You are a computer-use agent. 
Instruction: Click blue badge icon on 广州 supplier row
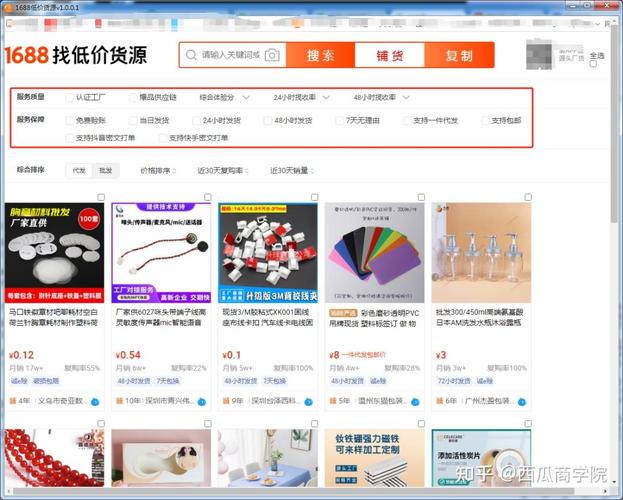click(522, 402)
